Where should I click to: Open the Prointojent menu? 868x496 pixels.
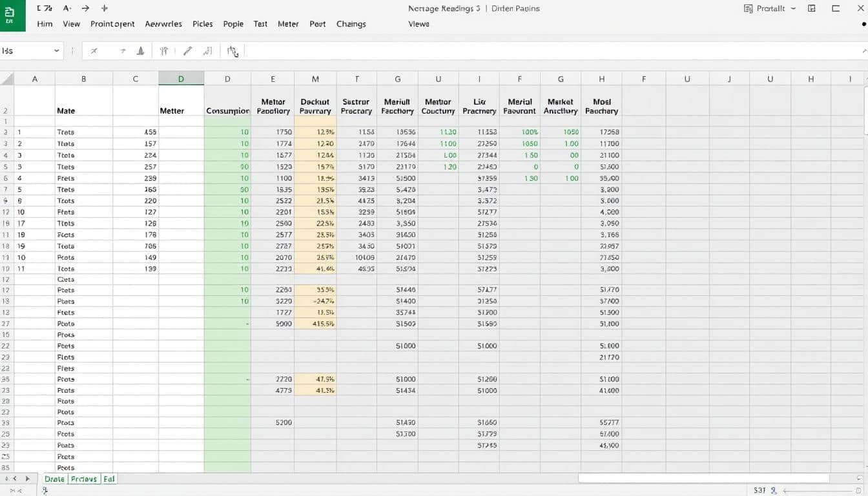tap(112, 24)
